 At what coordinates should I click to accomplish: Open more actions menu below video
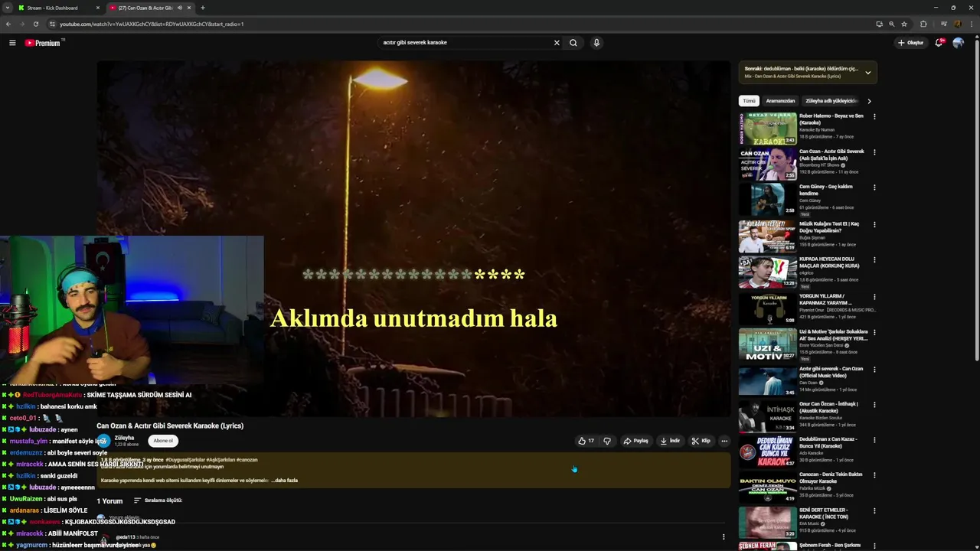[x=724, y=441]
